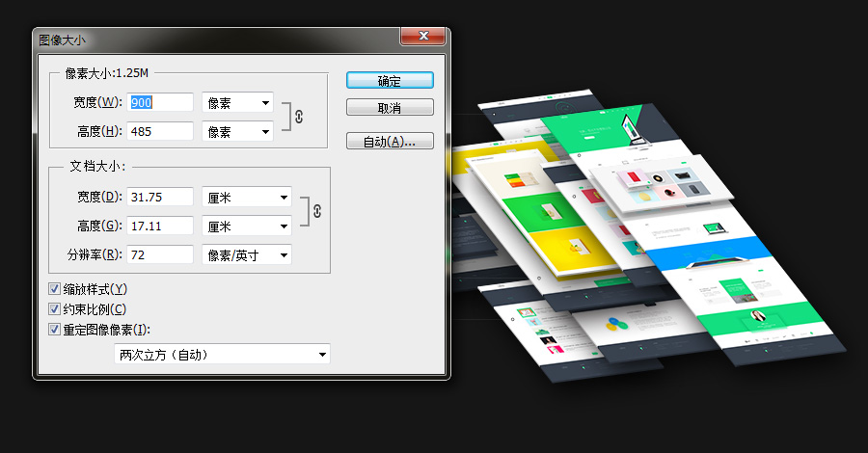Screen dimensions: 868x453
Task: Open the 像素/英寸 resolution unit dropdown
Action: [x=247, y=254]
